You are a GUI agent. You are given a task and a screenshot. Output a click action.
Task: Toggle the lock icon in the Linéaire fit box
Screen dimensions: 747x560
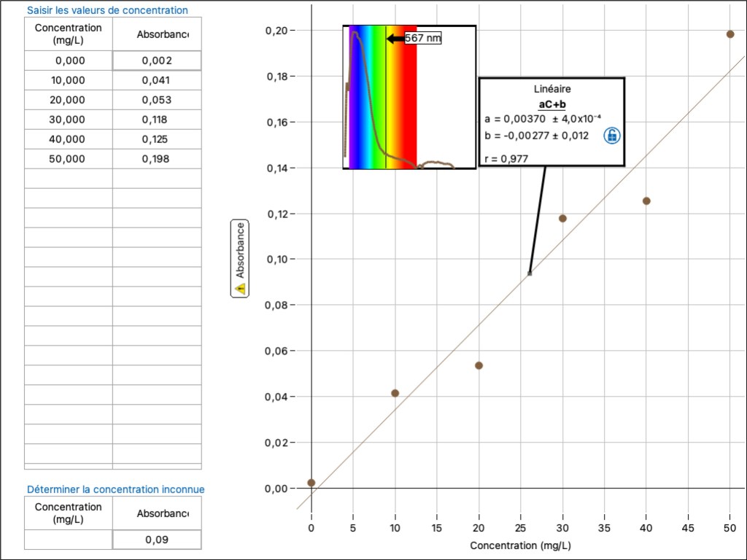click(612, 135)
